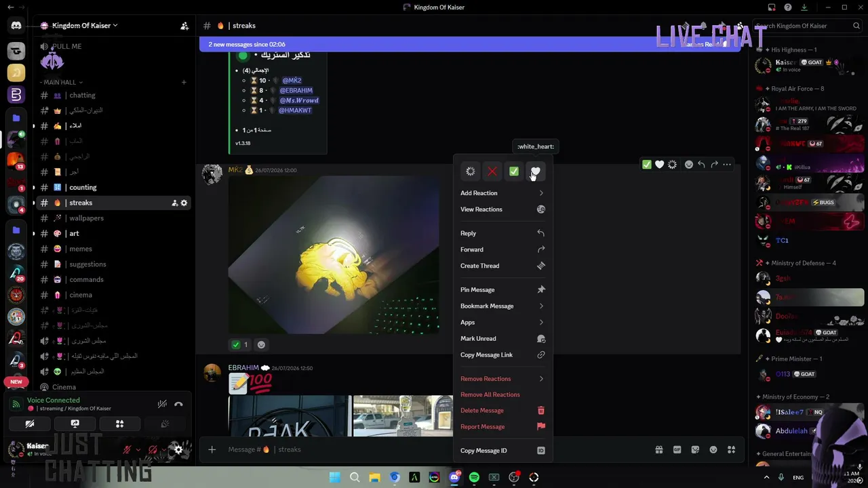This screenshot has width=868, height=488.
Task: Disconnect from voice with the hang-up icon
Action: pyautogui.click(x=178, y=404)
